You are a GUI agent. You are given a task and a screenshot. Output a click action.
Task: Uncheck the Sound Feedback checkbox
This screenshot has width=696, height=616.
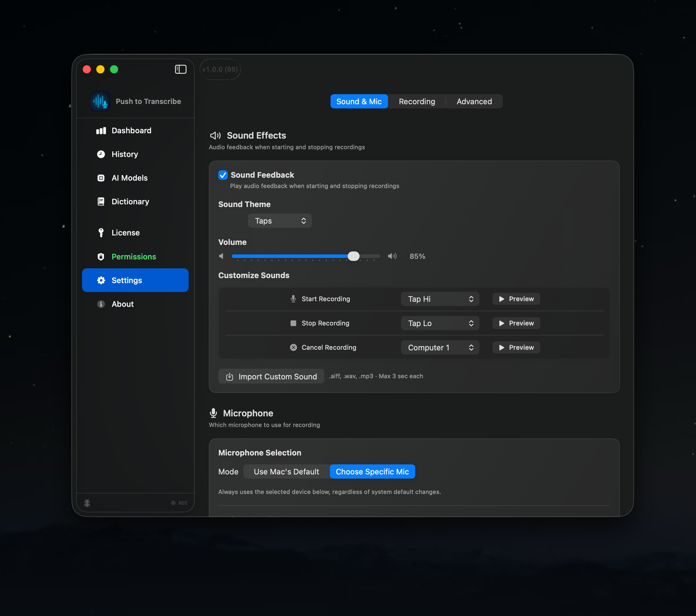tap(223, 175)
